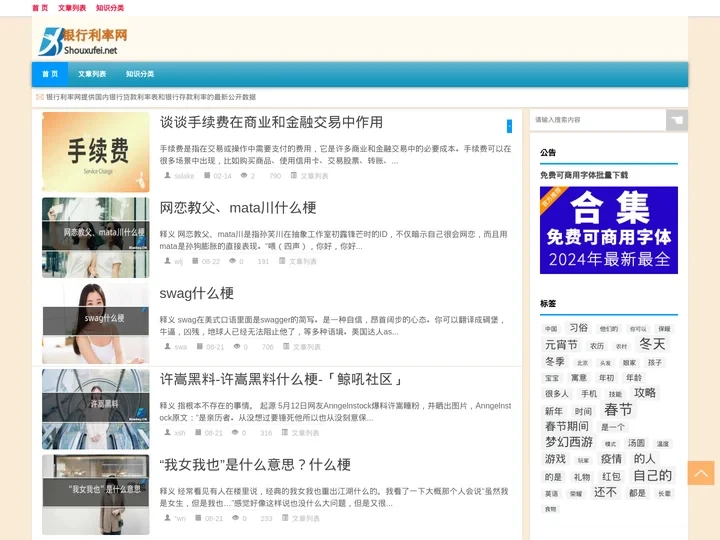Click the Shouxufei.net site logo

(83, 41)
